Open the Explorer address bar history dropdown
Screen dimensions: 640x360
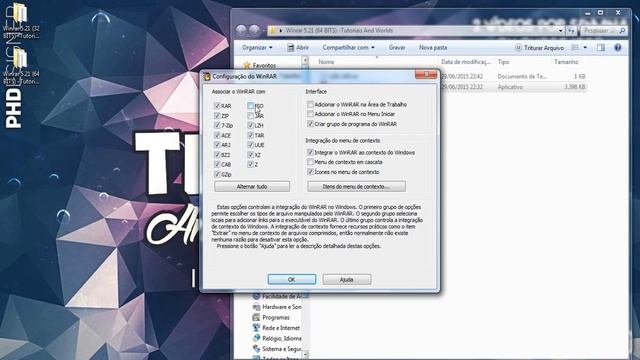tap(561, 31)
